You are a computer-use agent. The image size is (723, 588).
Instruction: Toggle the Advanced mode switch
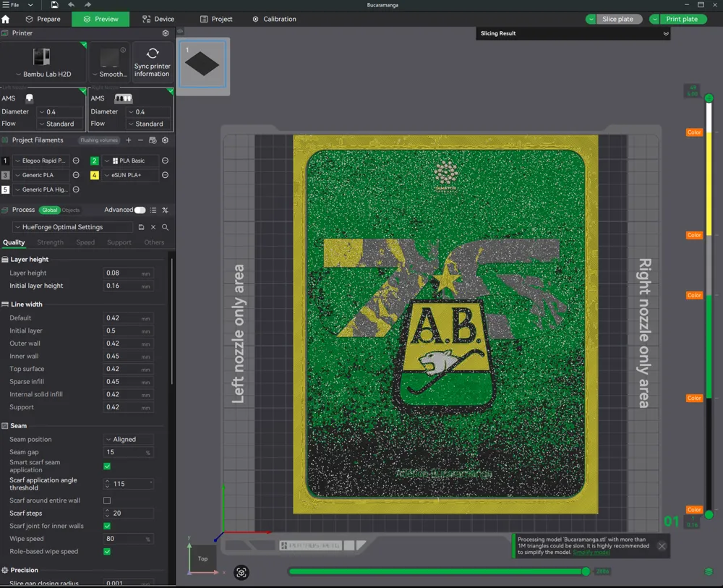click(140, 210)
